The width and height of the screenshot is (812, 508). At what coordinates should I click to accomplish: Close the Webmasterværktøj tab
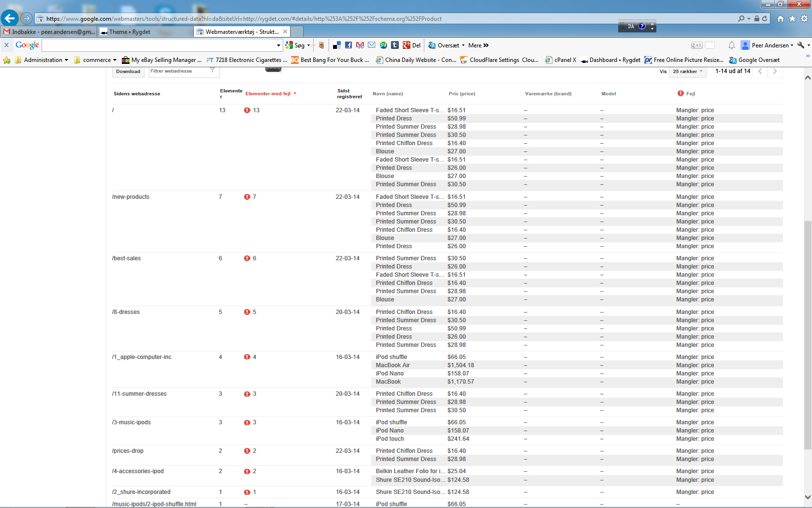click(285, 31)
